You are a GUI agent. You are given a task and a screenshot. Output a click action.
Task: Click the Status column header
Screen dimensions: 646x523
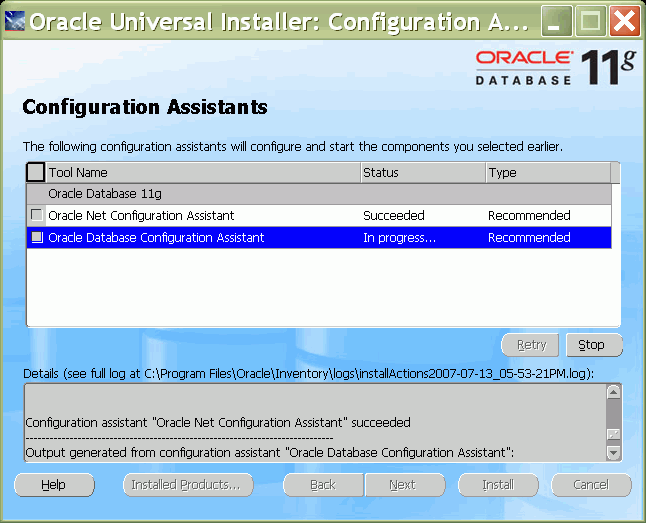(x=420, y=173)
